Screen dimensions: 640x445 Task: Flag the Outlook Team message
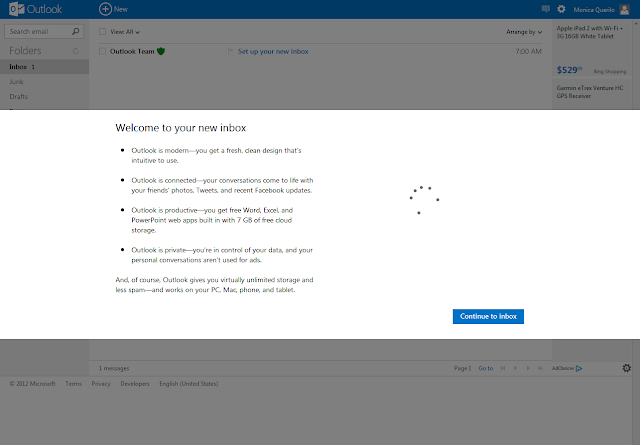[230, 51]
